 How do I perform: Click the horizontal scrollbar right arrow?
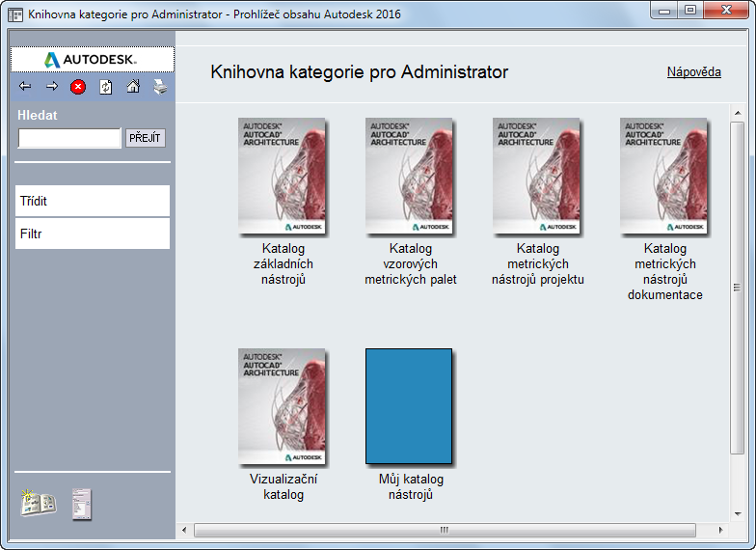(720, 530)
